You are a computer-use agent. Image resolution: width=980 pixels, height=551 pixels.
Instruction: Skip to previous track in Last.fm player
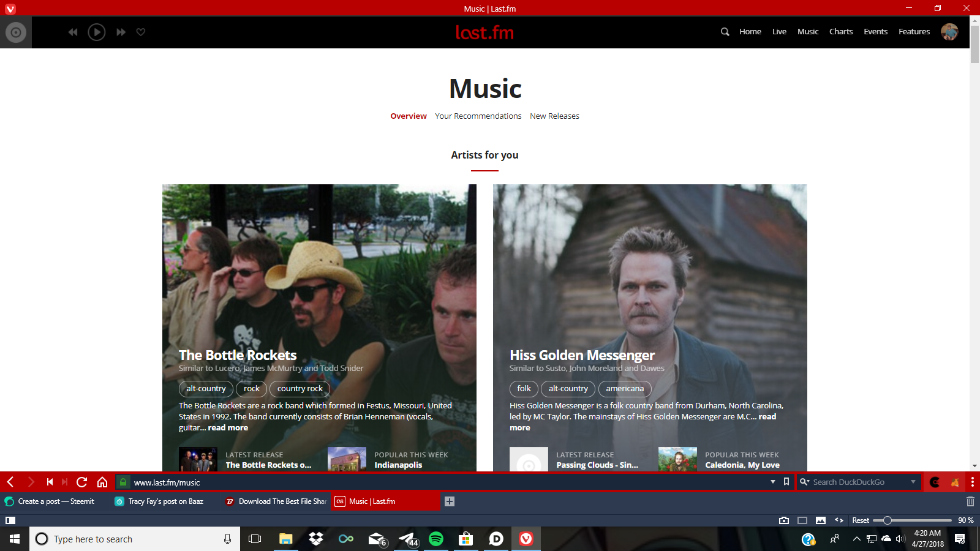(x=73, y=32)
